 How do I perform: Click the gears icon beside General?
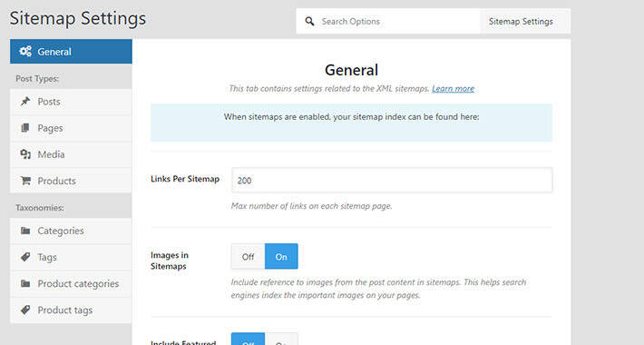point(25,52)
